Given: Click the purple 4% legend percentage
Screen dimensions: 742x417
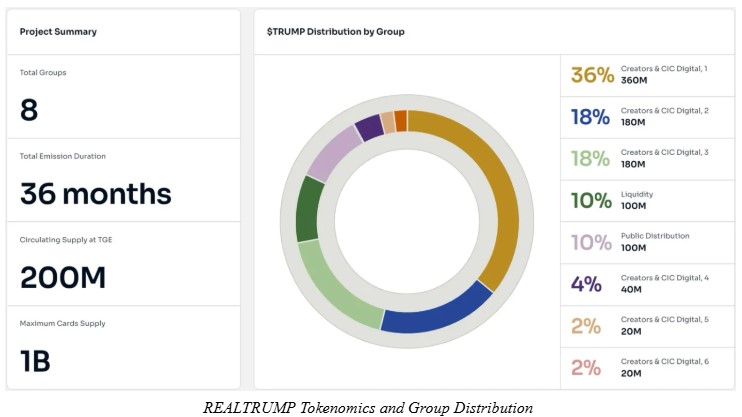Looking at the screenshot, I should tap(586, 284).
